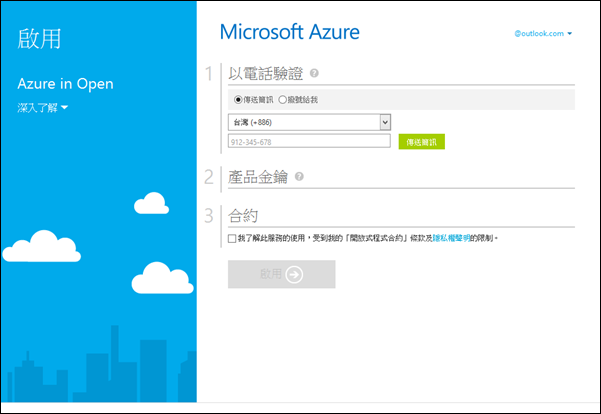The image size is (601, 414).
Task: Click the phone number input field
Action: coord(309,142)
